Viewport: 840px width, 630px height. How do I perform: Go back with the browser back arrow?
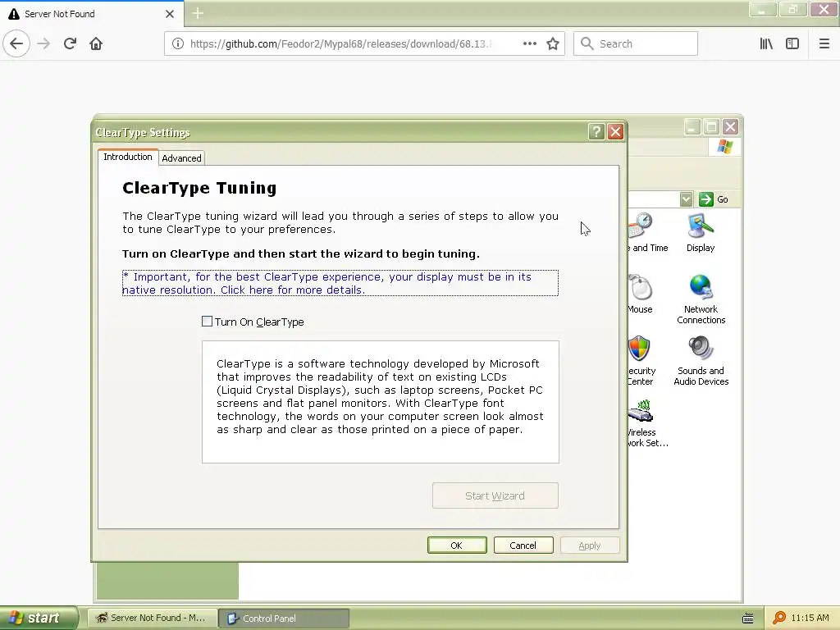point(16,44)
